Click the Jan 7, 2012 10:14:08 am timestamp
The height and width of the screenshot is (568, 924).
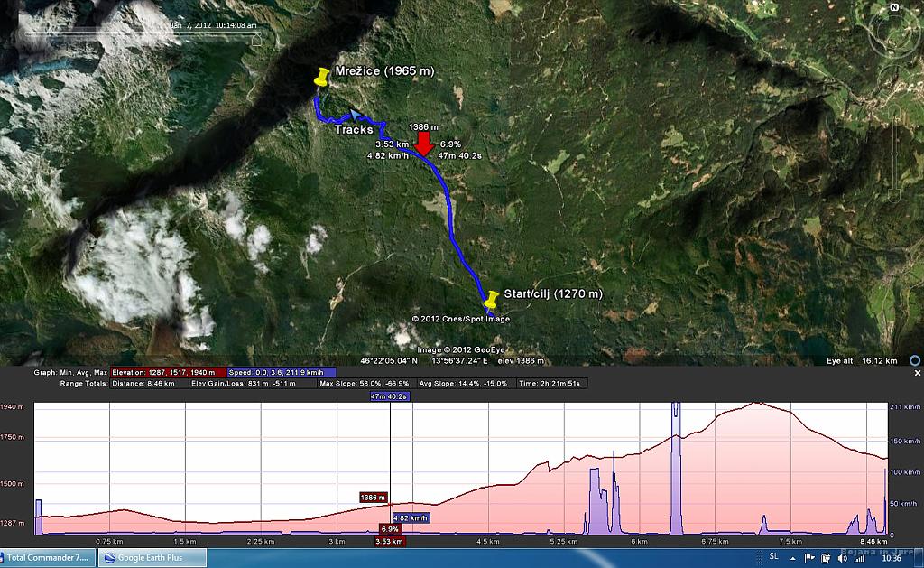click(213, 25)
